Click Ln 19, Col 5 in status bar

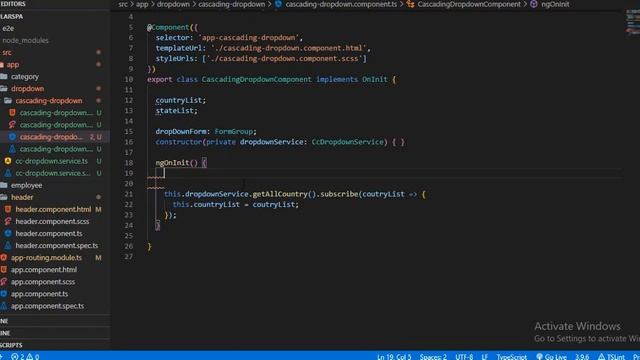click(x=394, y=357)
